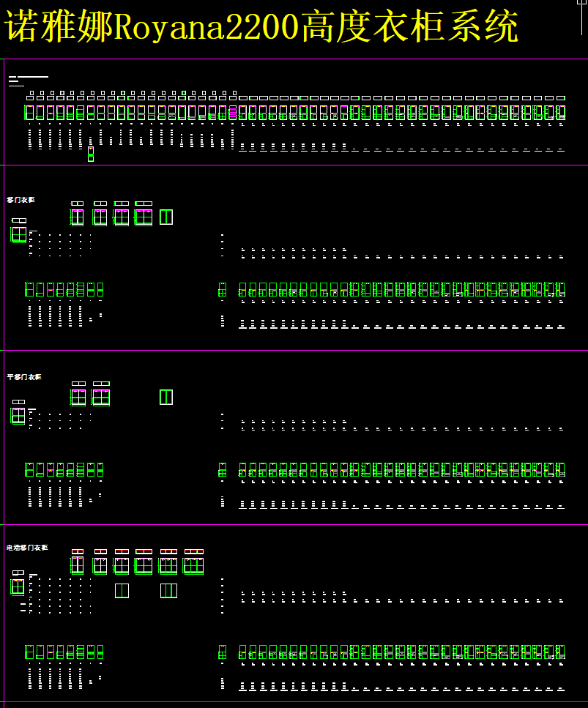Select the plain three-panel door drawing in 电动移门衣柜 section
This screenshot has width=588, height=708.
click(x=169, y=591)
